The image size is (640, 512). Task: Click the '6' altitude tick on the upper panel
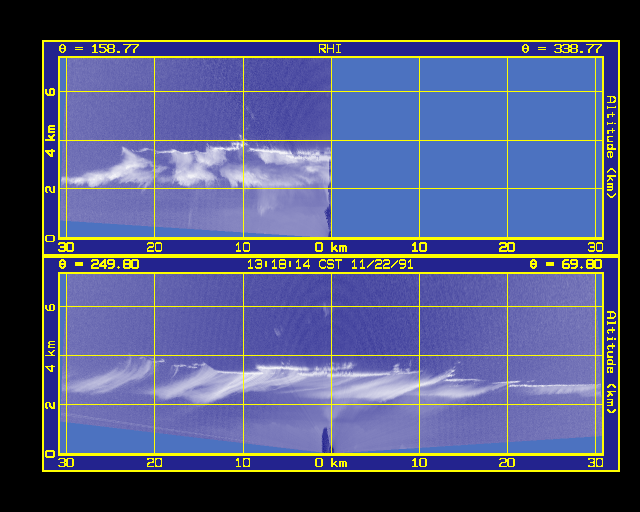51,91
